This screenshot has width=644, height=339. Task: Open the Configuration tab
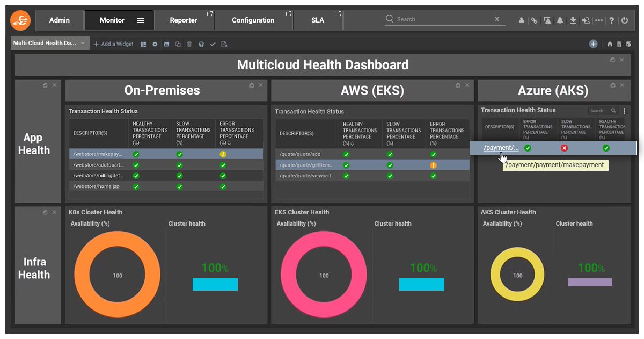coord(253,20)
